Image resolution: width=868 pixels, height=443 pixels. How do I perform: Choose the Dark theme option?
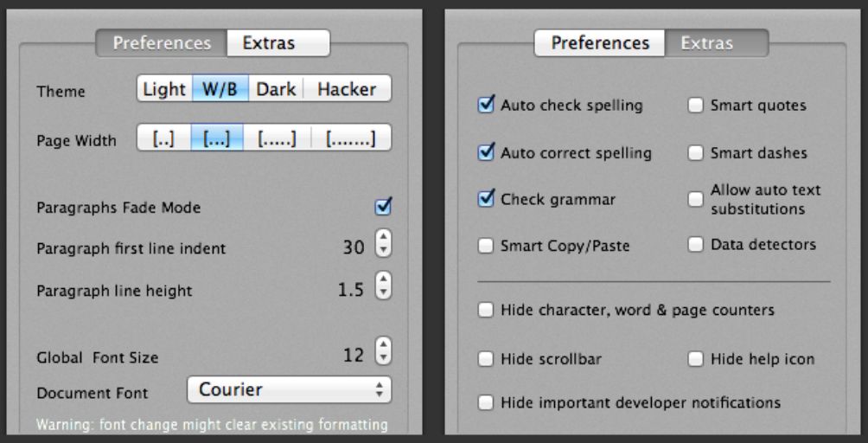coord(276,89)
